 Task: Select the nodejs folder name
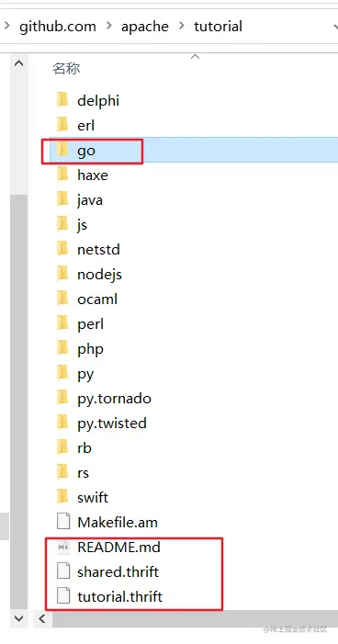tap(99, 275)
